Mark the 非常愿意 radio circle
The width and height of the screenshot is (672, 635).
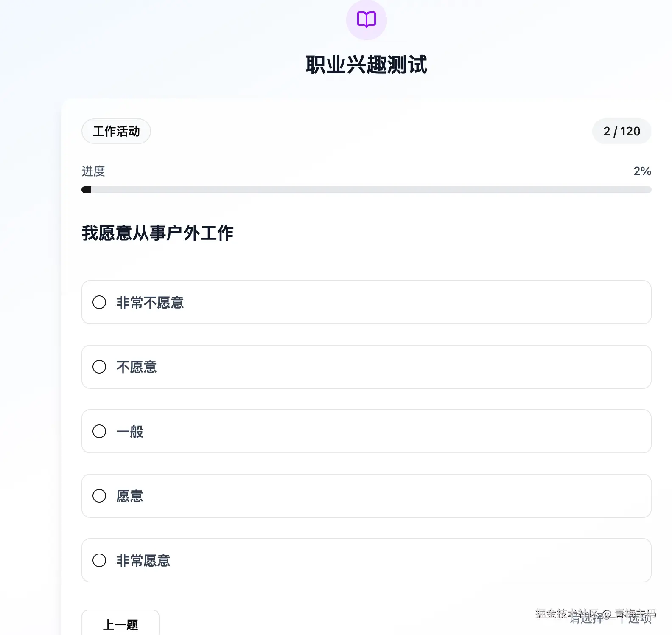coord(99,560)
